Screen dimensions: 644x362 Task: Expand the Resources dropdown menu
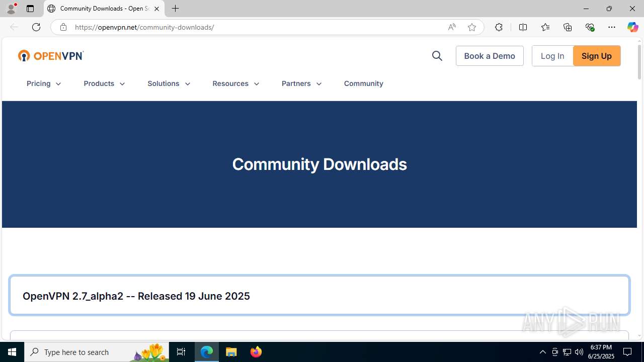click(236, 83)
